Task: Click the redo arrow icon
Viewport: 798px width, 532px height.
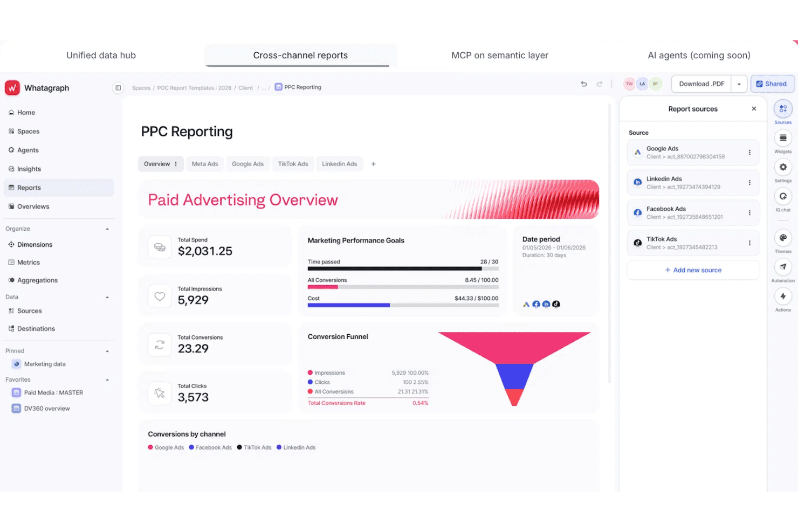Action: pyautogui.click(x=600, y=84)
